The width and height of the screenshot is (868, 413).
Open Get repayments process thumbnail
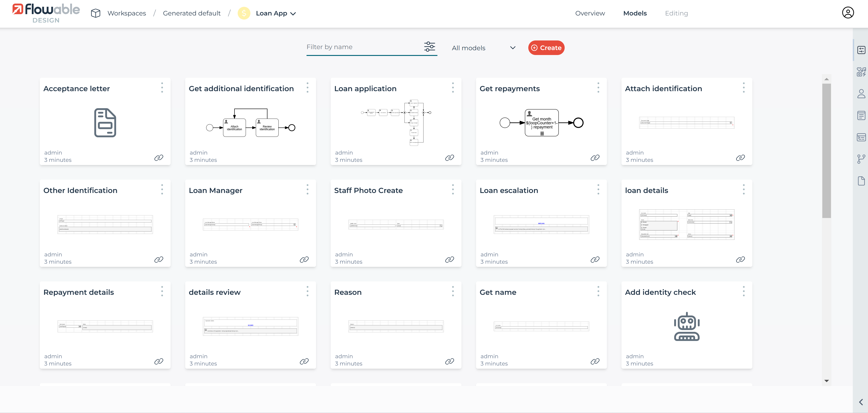pos(541,123)
